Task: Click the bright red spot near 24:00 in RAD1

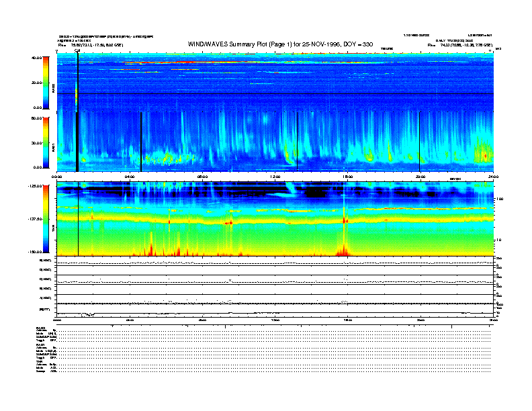Action: pyautogui.click(x=485, y=156)
